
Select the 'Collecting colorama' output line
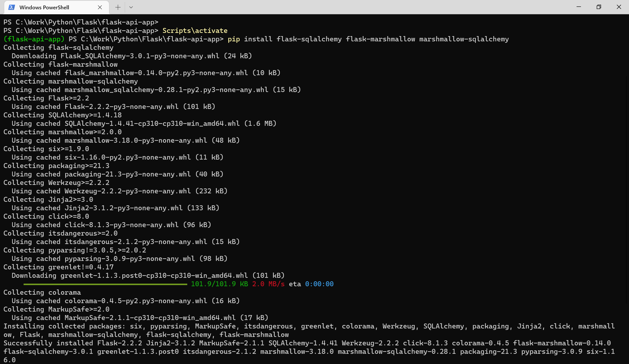42,292
